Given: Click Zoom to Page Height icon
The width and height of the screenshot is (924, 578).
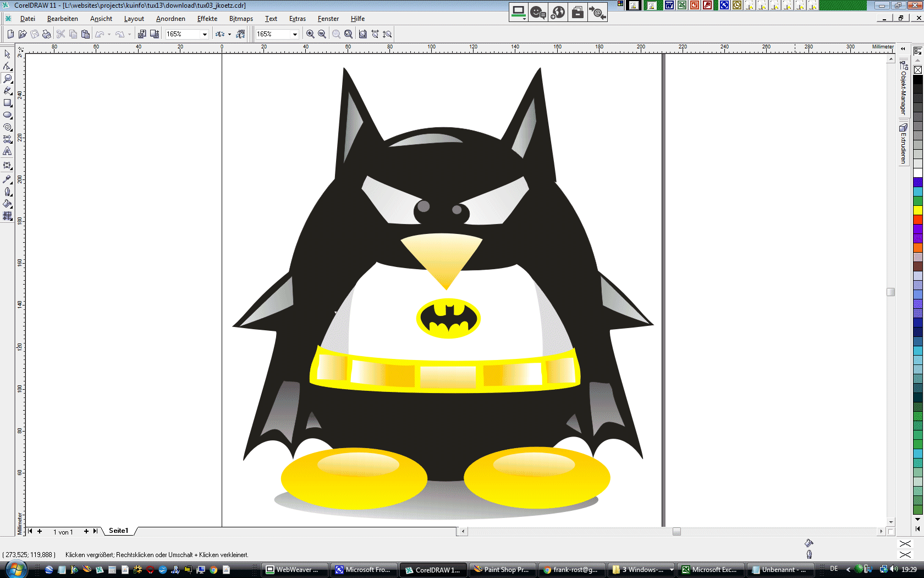Looking at the screenshot, I should (387, 34).
